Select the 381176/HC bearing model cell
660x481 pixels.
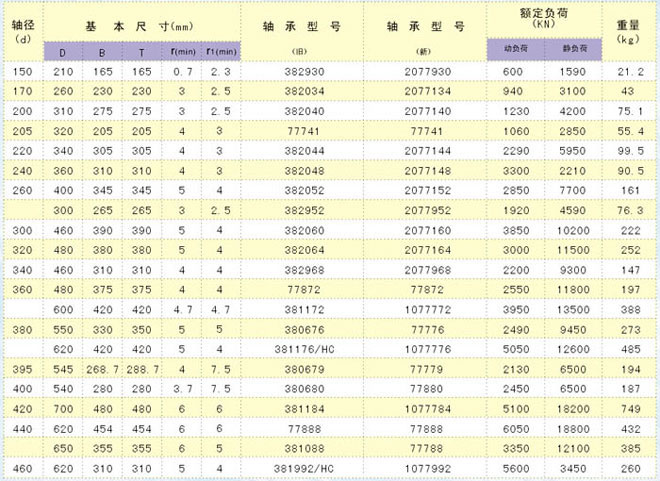[x=299, y=350]
